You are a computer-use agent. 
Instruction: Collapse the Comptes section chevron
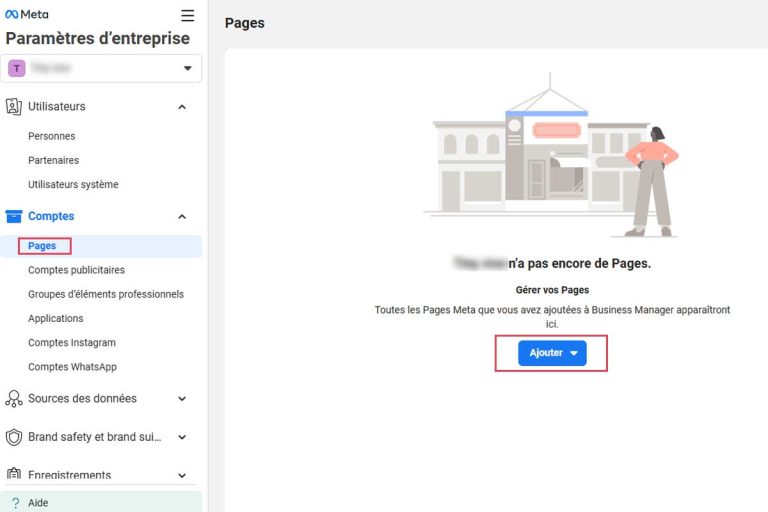point(182,217)
